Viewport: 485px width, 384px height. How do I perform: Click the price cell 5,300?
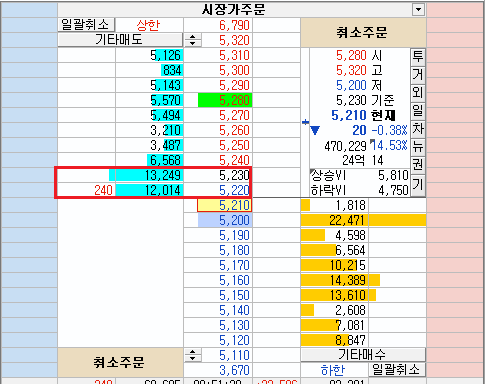tap(218, 70)
